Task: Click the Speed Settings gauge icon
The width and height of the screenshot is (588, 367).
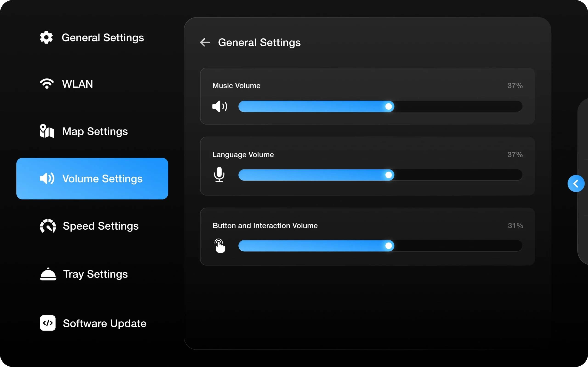Action: tap(48, 226)
